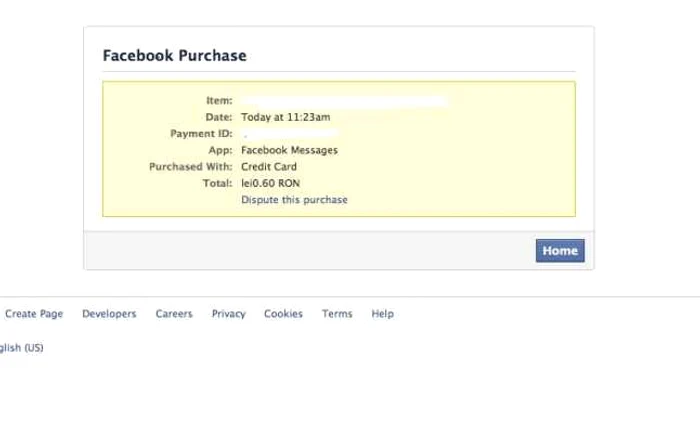View the Privacy footer link
Viewport: 700px width, 438px height.
[x=229, y=314]
